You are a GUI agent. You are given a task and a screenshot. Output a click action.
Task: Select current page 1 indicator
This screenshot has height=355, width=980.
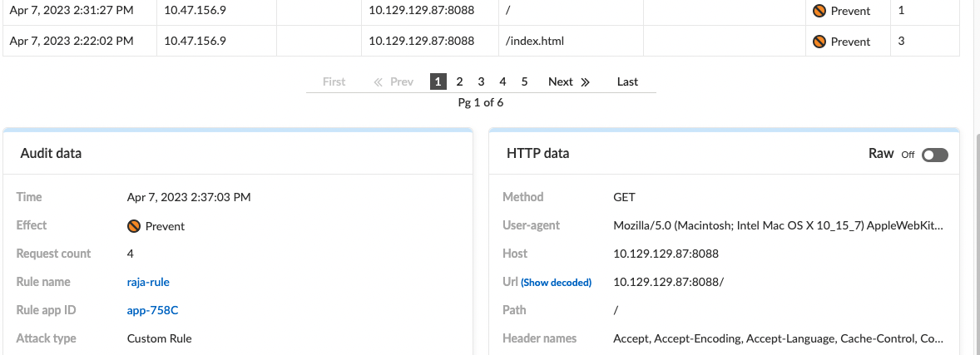point(438,81)
